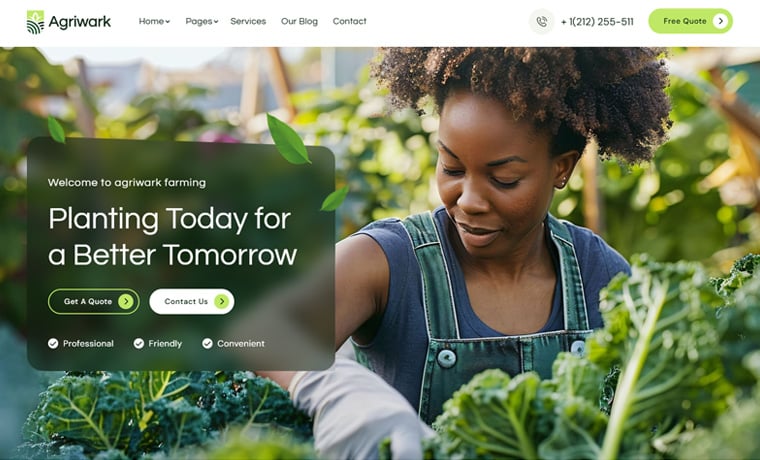Click the leaf above the hero card
The width and height of the screenshot is (760, 460).
288,139
